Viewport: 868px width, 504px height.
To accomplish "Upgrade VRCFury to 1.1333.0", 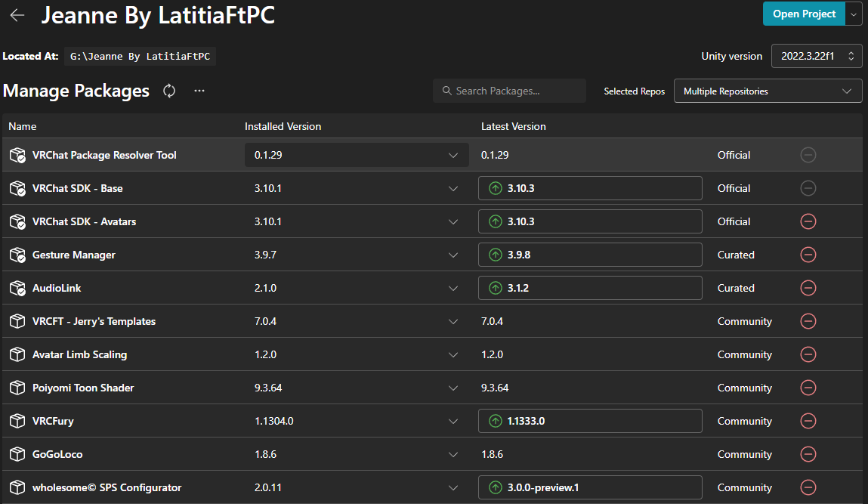I will click(590, 421).
